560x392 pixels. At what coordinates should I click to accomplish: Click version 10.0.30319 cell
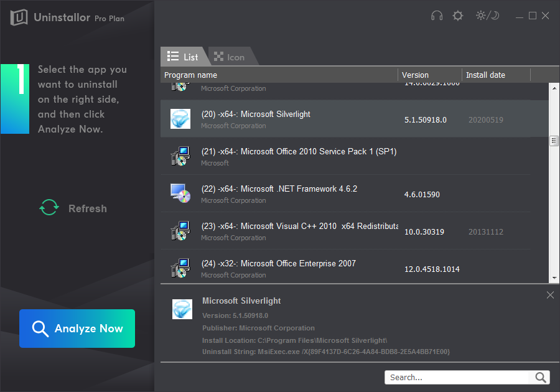click(x=424, y=232)
